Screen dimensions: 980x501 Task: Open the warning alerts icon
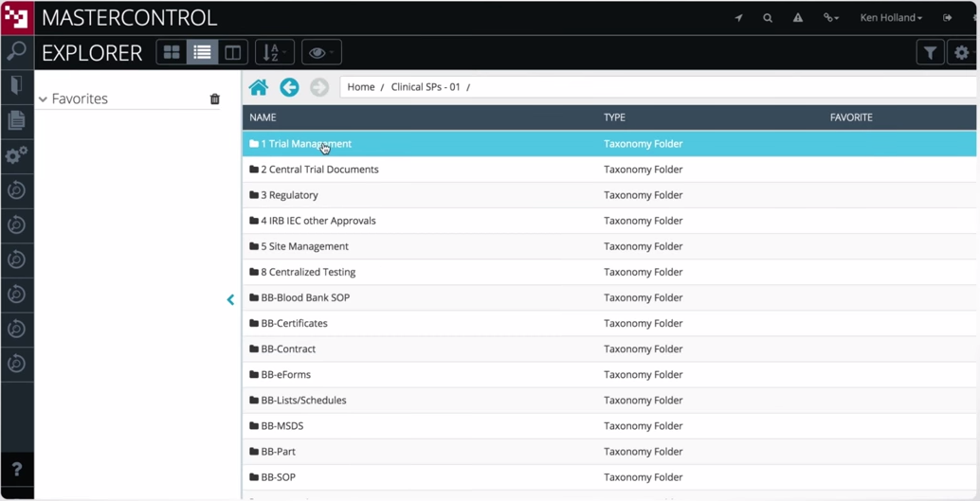(x=797, y=17)
